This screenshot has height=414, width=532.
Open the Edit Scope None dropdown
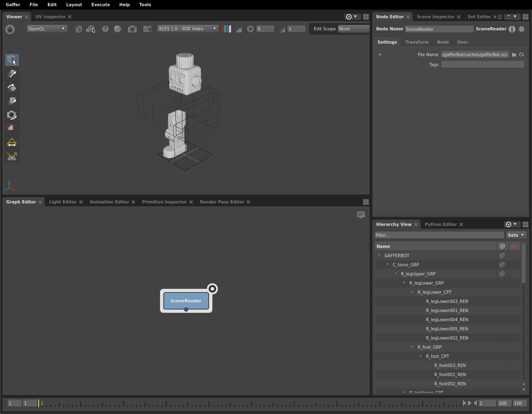click(354, 29)
